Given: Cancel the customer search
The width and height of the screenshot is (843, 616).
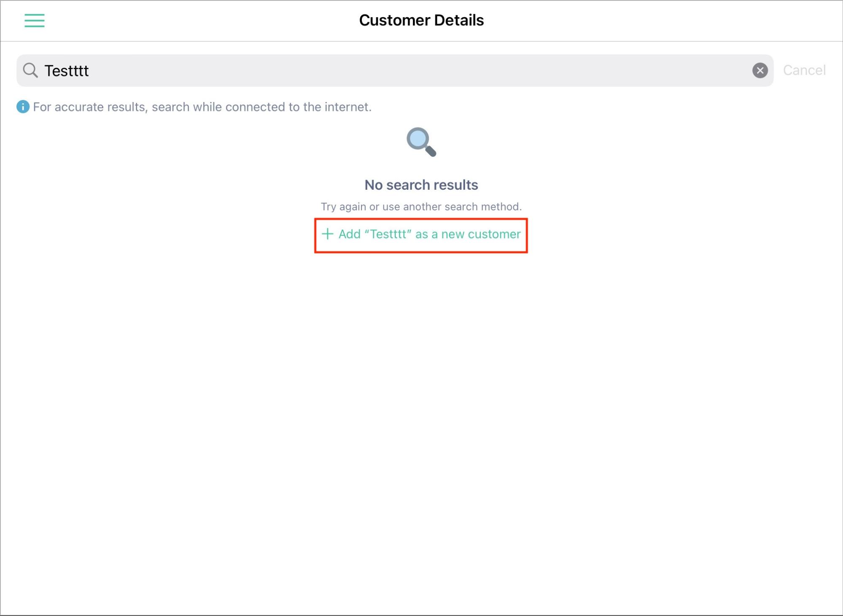Looking at the screenshot, I should pos(804,70).
